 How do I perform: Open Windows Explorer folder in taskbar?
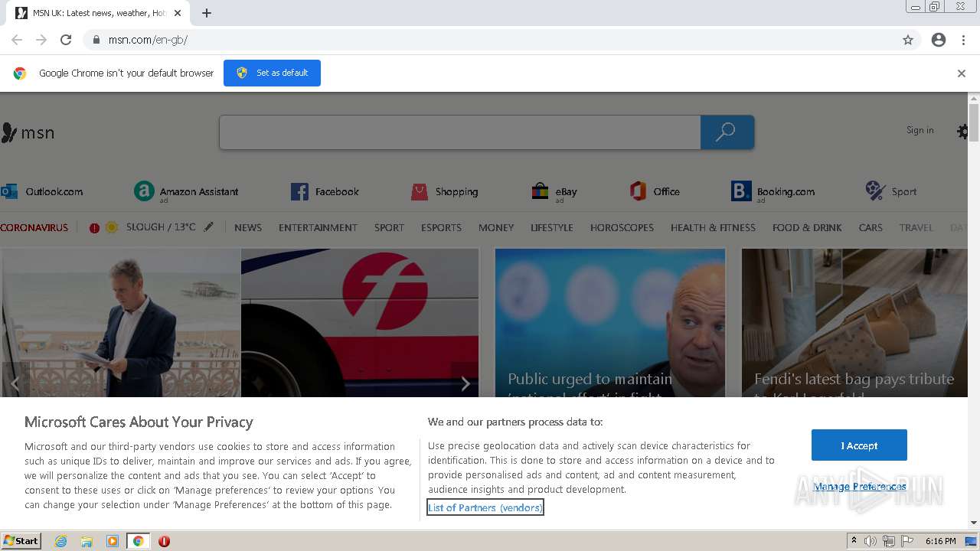[87, 541]
